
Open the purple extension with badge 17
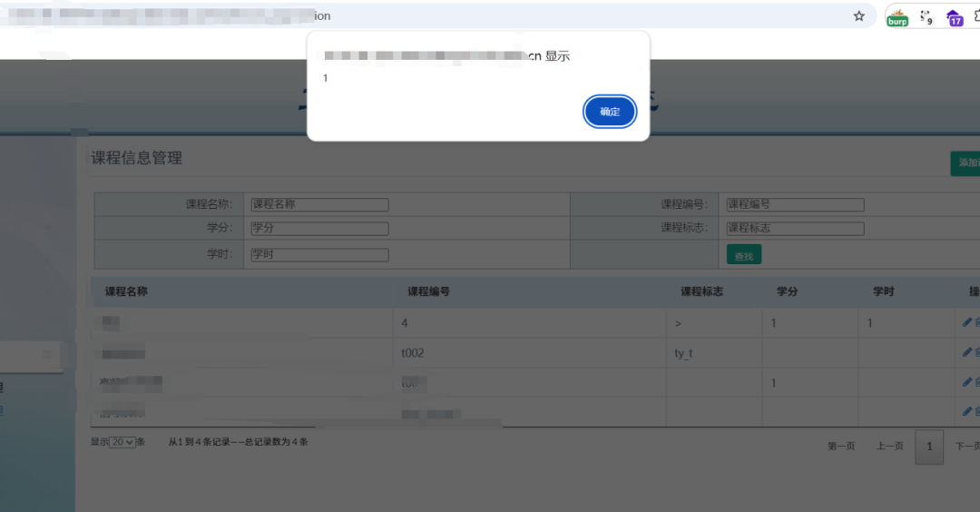pyautogui.click(x=954, y=18)
